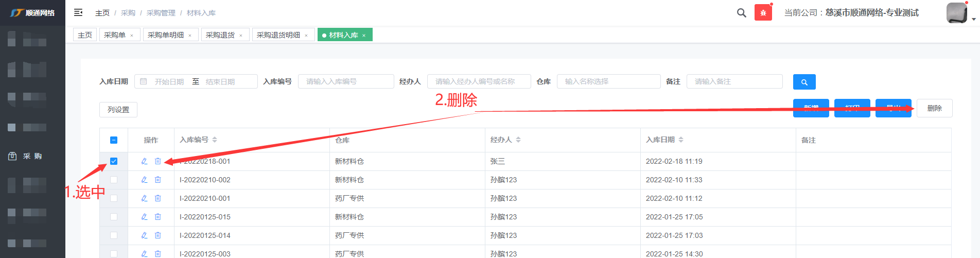Switch to the 采购退货明细 tab
Viewport: 980px width, 258px height.
278,35
